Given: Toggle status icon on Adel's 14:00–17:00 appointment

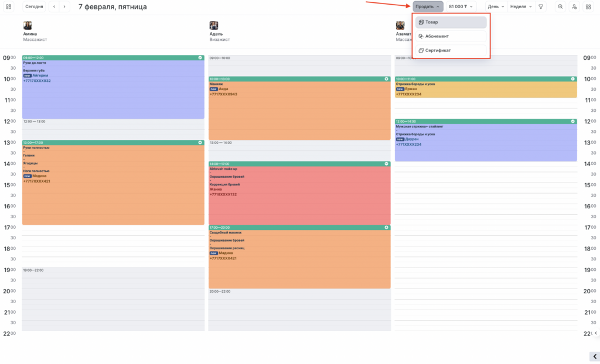Looking at the screenshot, I should 386,163.
